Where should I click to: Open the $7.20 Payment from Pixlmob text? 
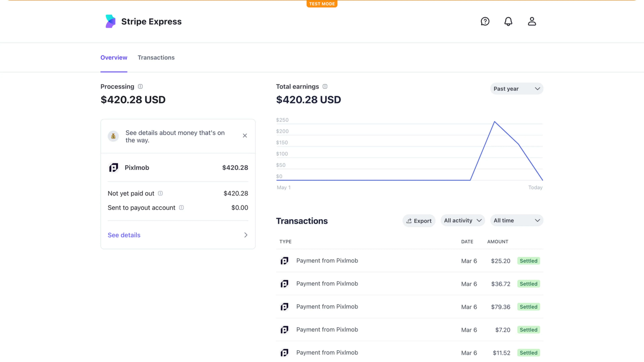[x=327, y=329]
